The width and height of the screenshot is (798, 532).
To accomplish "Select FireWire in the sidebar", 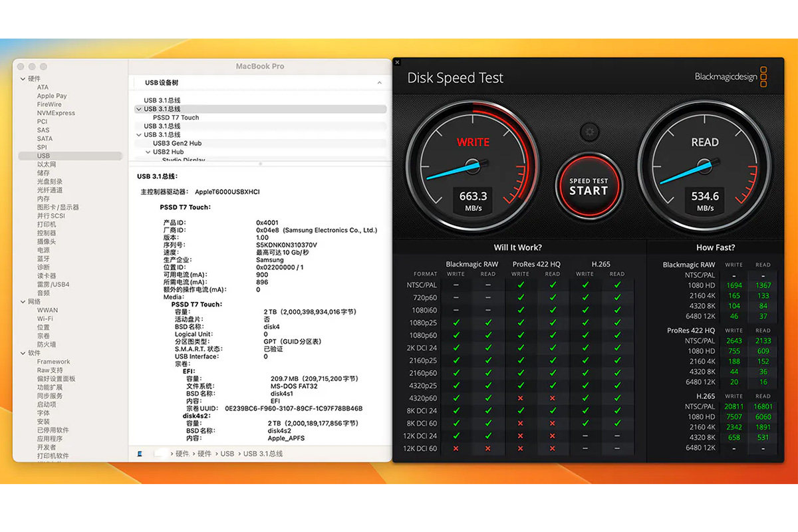I will pyautogui.click(x=49, y=104).
